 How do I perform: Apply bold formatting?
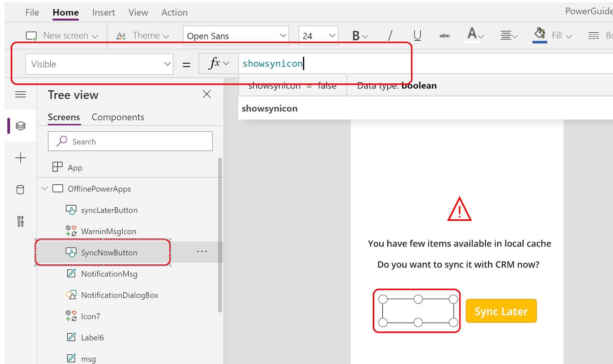point(356,35)
